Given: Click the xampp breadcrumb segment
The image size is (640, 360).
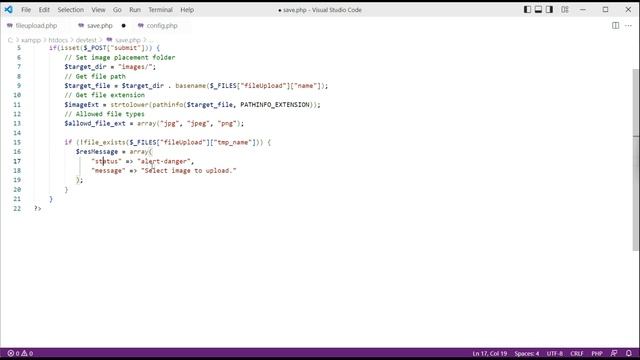Looking at the screenshot, I should (31, 40).
